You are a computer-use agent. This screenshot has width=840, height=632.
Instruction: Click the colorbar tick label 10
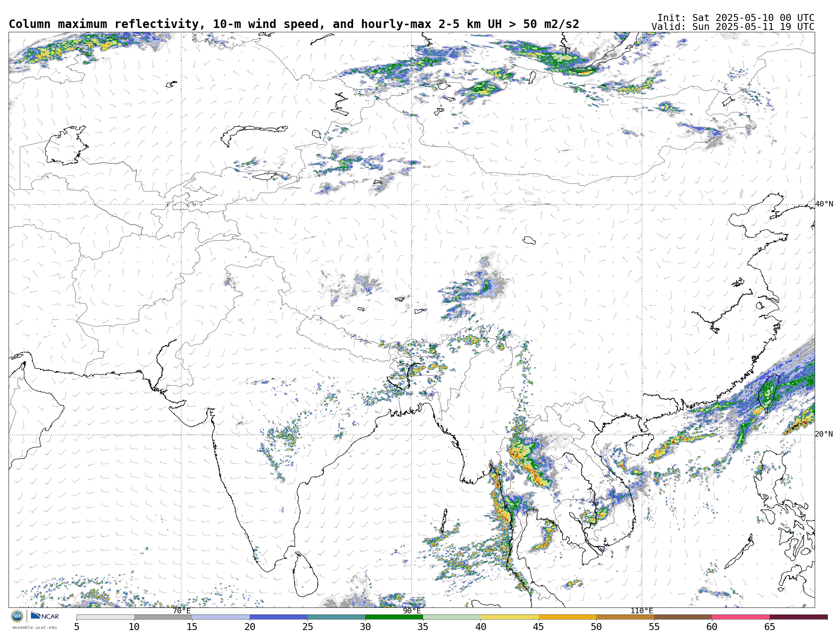pos(134,627)
